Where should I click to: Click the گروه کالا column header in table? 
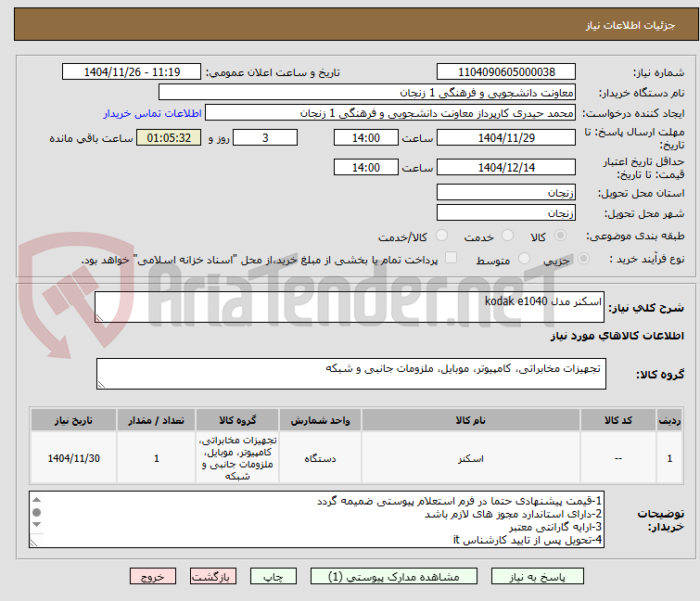237,420
